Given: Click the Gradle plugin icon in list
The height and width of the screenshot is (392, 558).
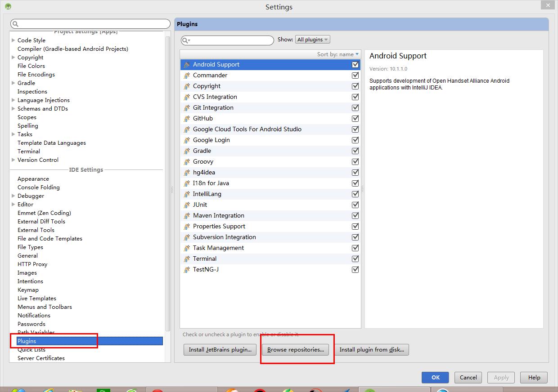Looking at the screenshot, I should pyautogui.click(x=187, y=151).
